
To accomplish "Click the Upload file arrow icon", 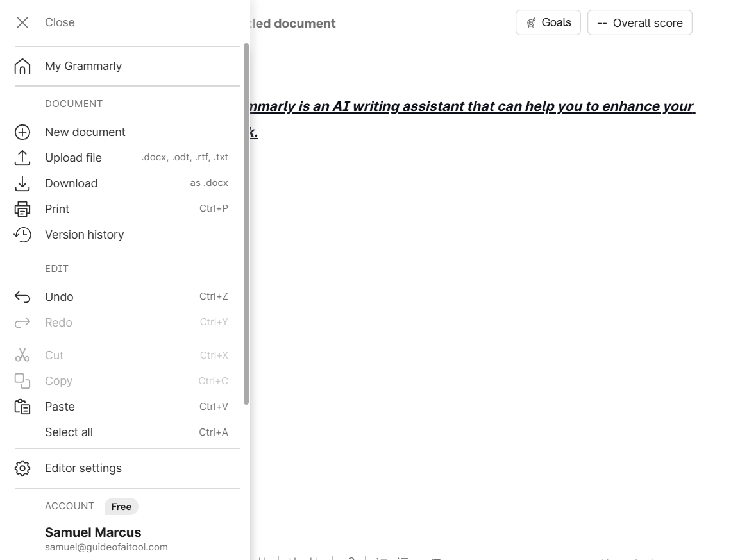I will click(x=22, y=158).
